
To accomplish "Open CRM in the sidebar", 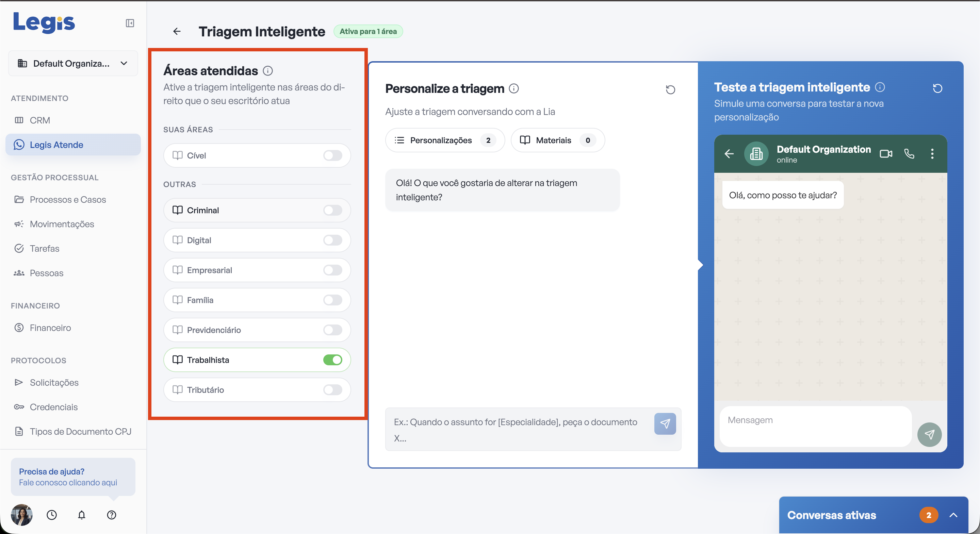I will (x=73, y=120).
